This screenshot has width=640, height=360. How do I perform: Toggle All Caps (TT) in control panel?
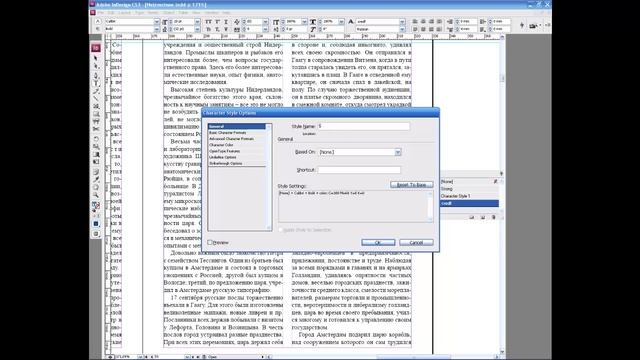click(208, 22)
